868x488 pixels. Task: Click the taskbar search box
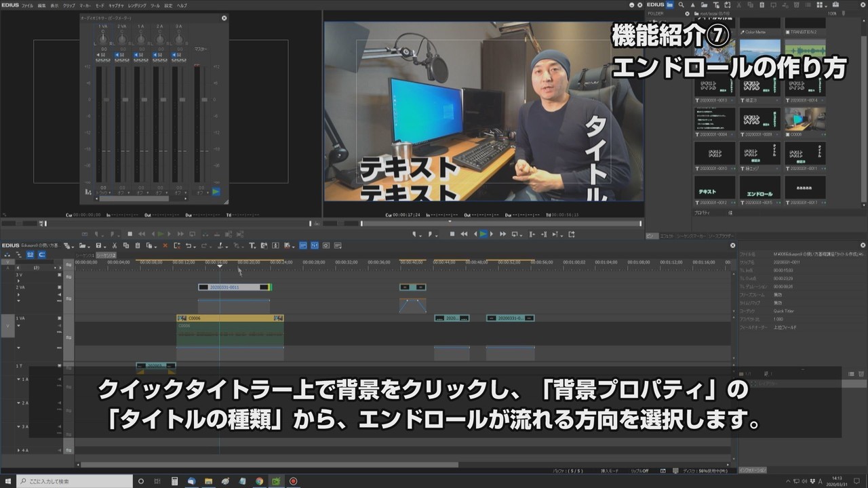(x=73, y=481)
